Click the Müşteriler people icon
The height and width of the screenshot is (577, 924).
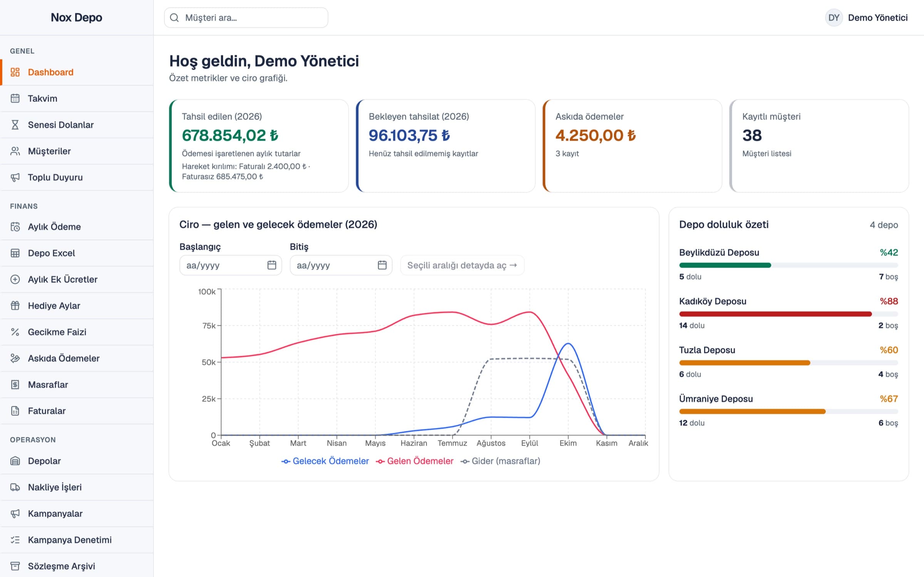point(15,151)
